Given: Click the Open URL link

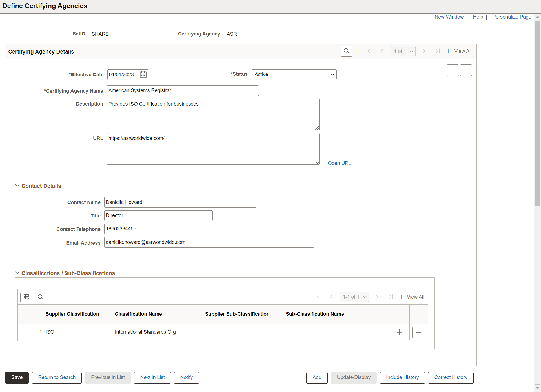Looking at the screenshot, I should click(339, 163).
